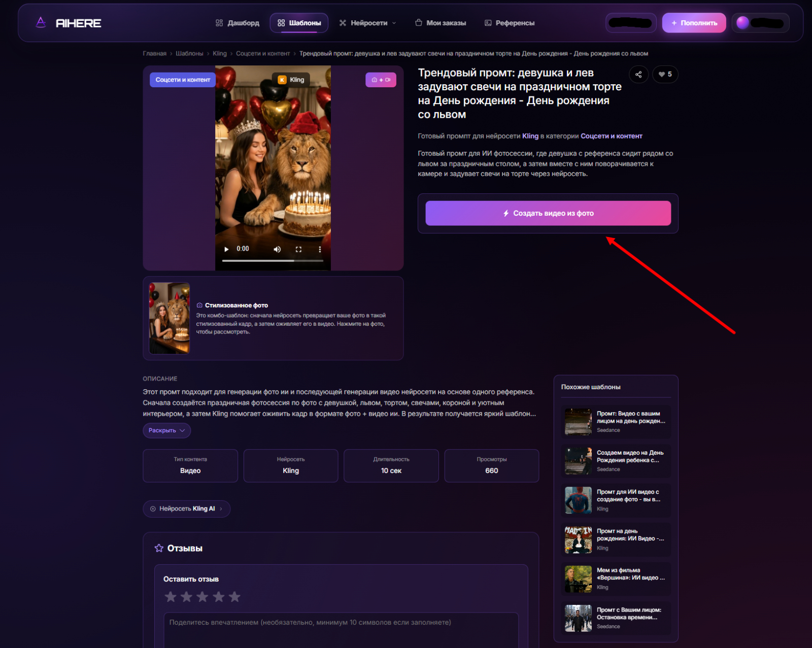Open template Создаем видео на День Рождения ребенка
The image size is (812, 648).
pyautogui.click(x=616, y=461)
